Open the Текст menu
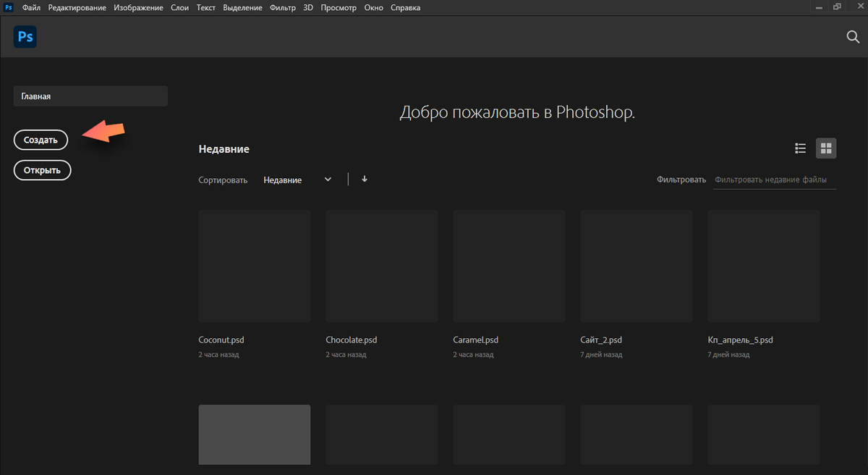This screenshot has height=475, width=868. 206,7
